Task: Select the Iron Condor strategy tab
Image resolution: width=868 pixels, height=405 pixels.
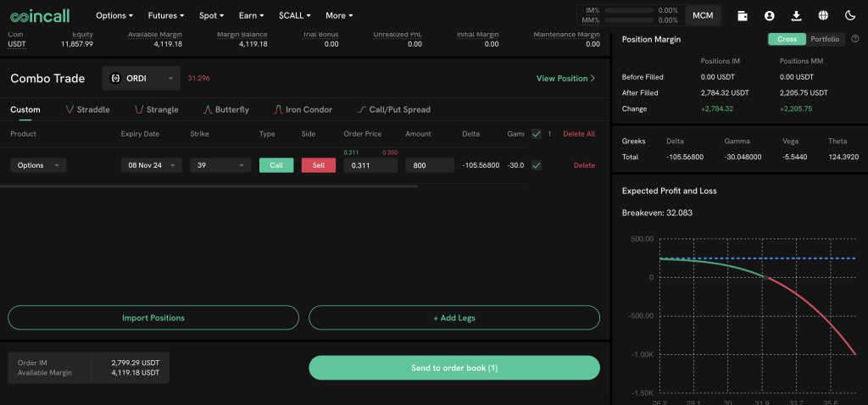Action: point(303,109)
